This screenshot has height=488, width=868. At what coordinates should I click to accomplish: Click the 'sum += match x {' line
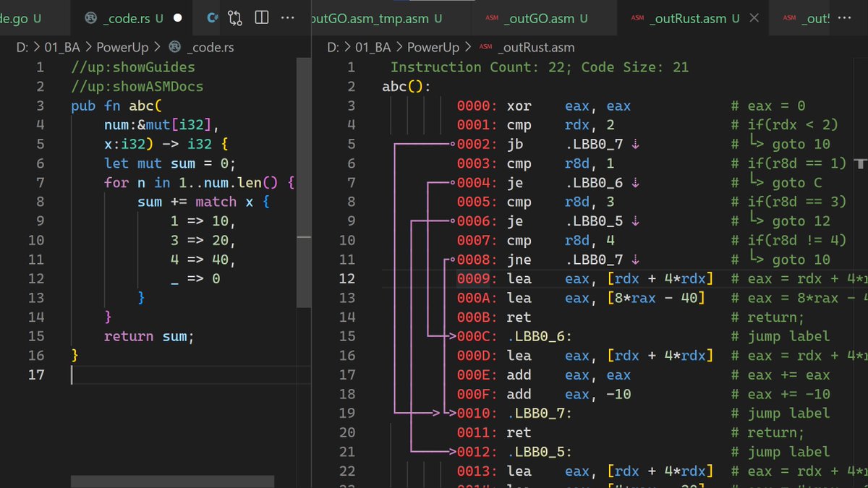203,202
